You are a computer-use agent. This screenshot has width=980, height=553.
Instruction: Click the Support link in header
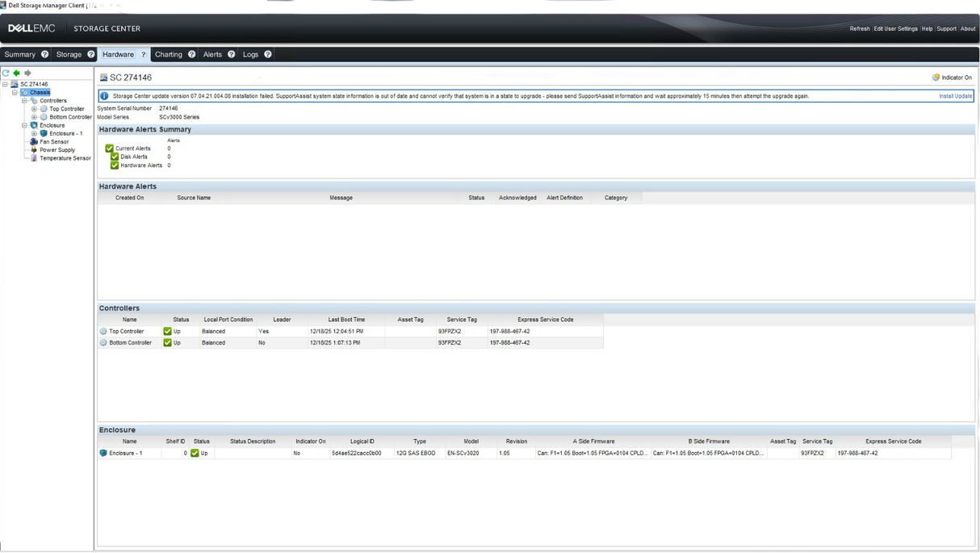click(x=946, y=28)
